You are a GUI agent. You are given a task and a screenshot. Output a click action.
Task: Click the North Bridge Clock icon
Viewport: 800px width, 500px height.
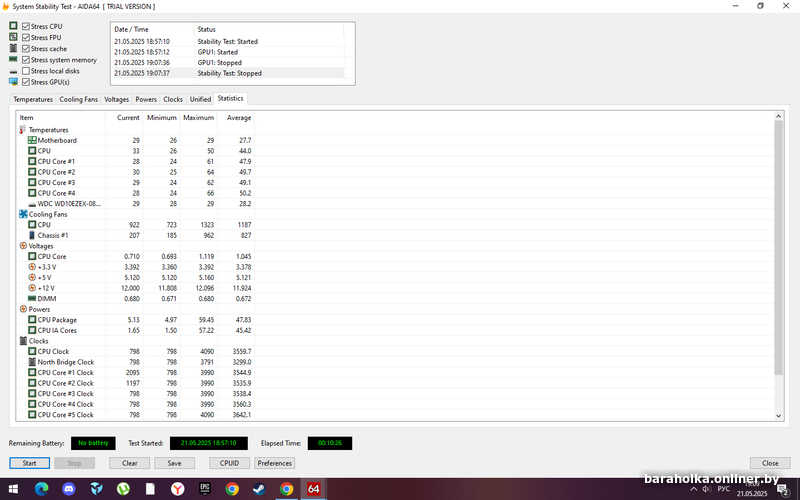coord(32,362)
